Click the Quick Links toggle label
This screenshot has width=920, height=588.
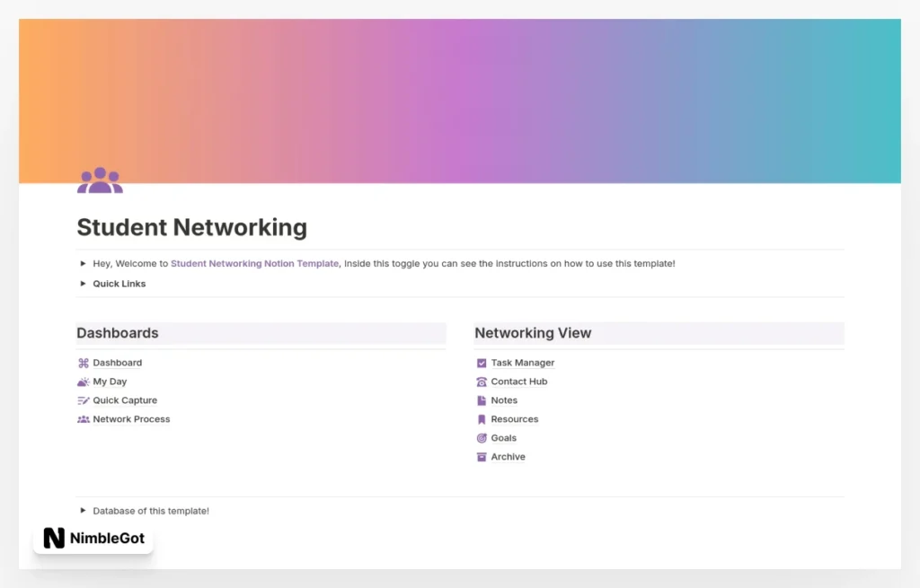click(119, 284)
